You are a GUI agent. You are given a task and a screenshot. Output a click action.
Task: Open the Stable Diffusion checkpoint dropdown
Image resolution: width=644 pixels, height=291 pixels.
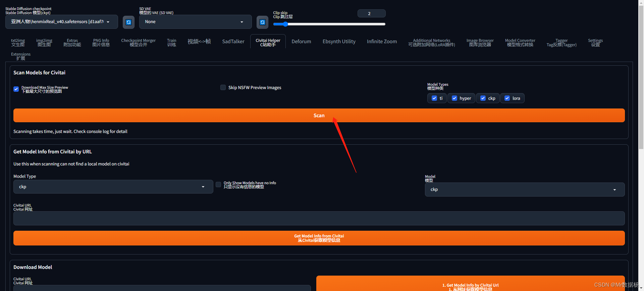point(62,22)
